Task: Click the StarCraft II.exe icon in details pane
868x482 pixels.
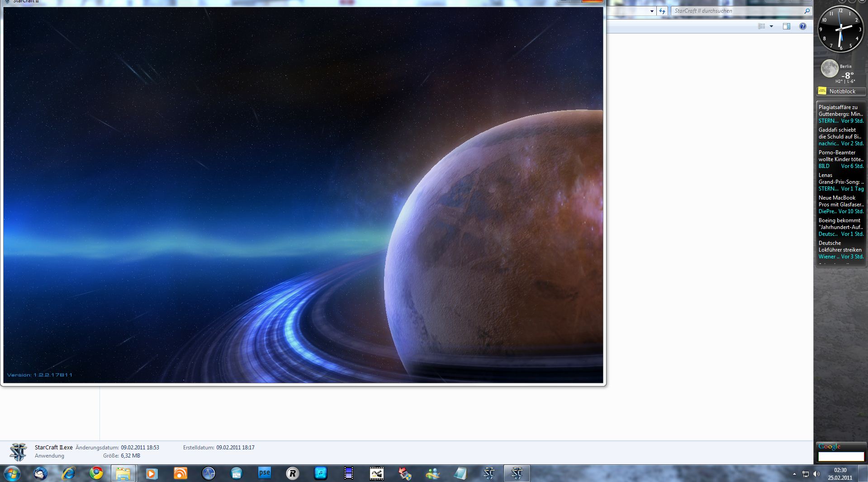Action: (19, 452)
